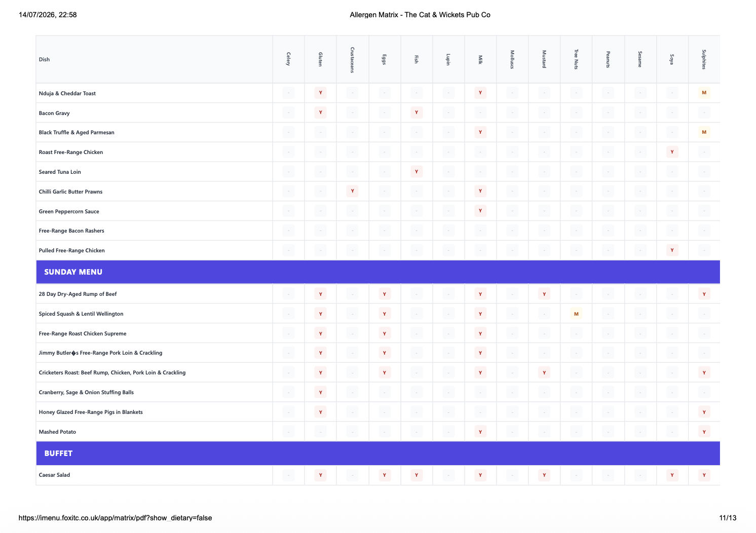Select Roast Free-Range Chicken dish
The height and width of the screenshot is (533, 756).
point(71,152)
